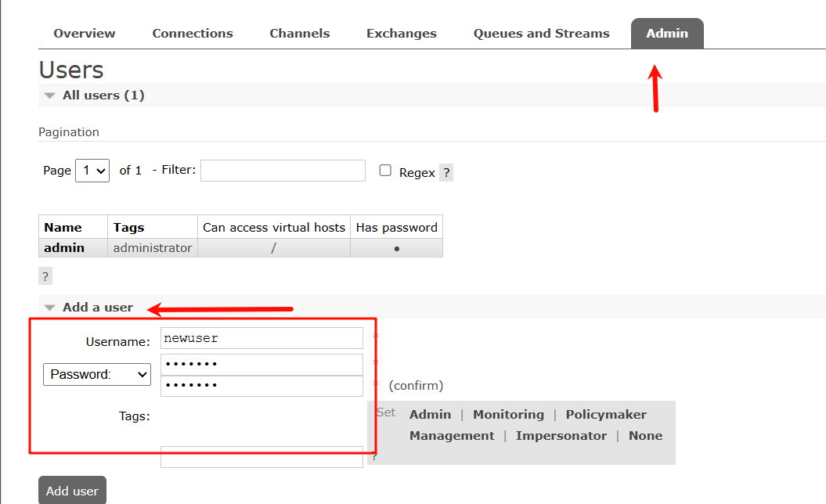
Task: Click the help icon below the users table
Action: (x=45, y=276)
